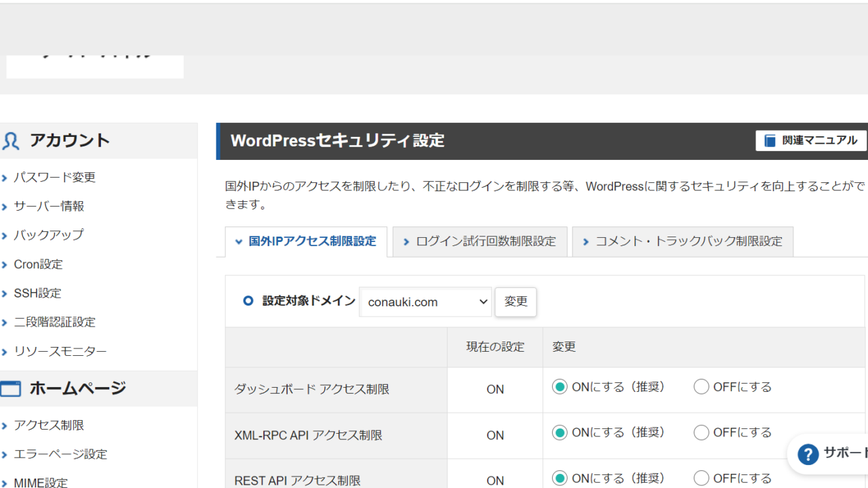Click chevron before アクセス制限
The height and width of the screenshot is (488, 868).
click(x=5, y=426)
